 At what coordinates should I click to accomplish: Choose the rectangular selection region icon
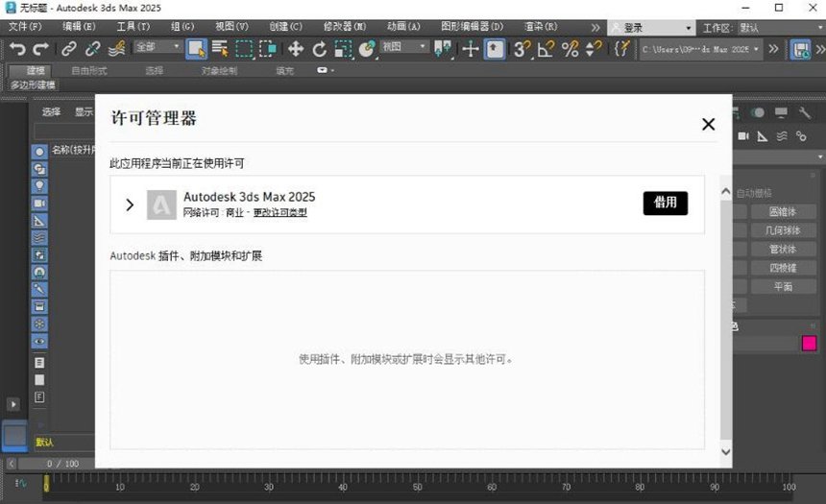(244, 49)
